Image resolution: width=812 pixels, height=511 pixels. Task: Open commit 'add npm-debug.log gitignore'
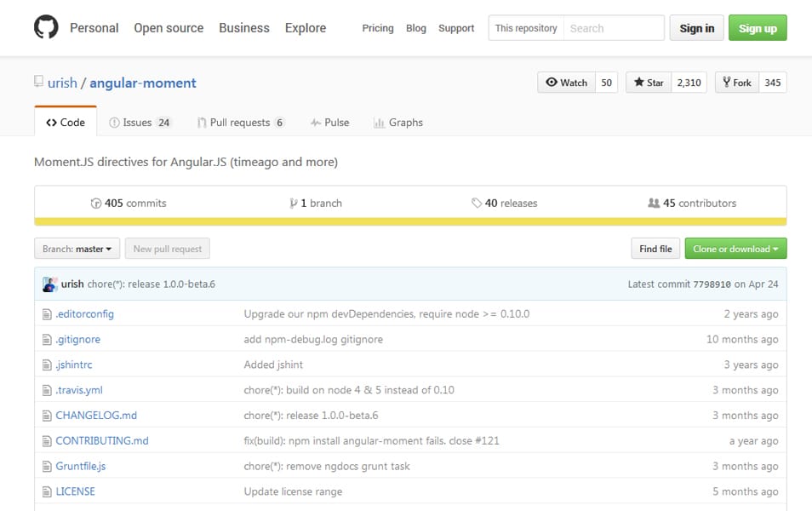[x=313, y=340]
